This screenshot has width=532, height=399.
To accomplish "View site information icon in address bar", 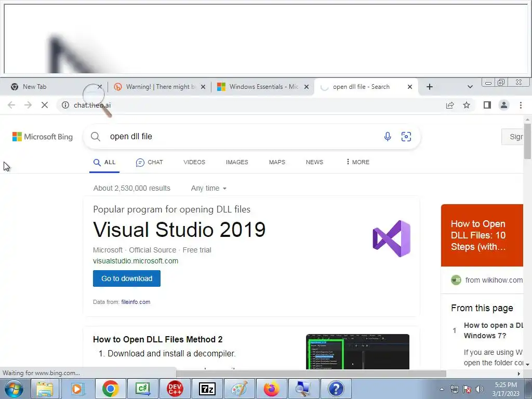I will pos(65,105).
